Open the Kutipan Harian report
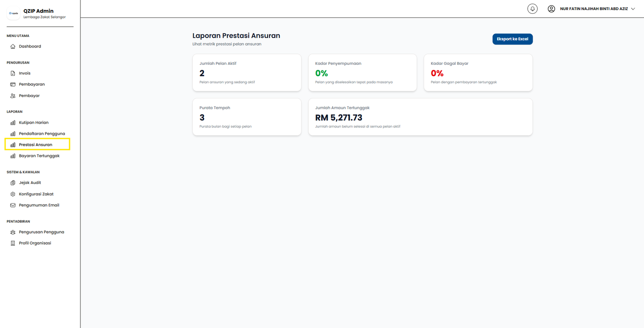Screen dimensions: 644x328 34,123
